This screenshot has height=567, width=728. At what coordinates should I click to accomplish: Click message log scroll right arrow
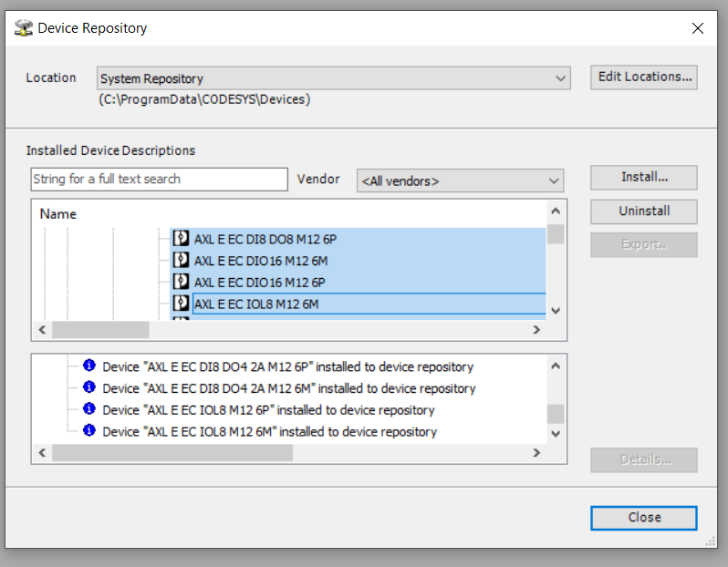click(536, 452)
